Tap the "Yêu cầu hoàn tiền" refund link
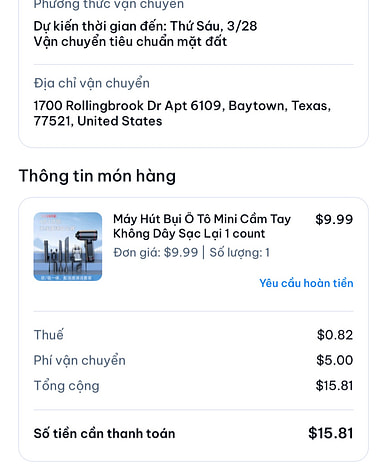Viewport: 387px width, 472px height. point(306,283)
